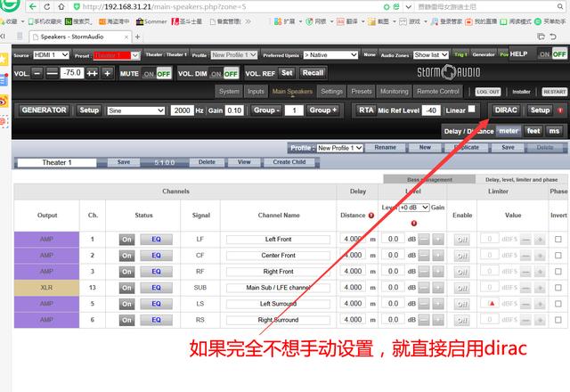Toggle limiter Off button for Right Surround
570x392 pixels.
[x=461, y=320]
